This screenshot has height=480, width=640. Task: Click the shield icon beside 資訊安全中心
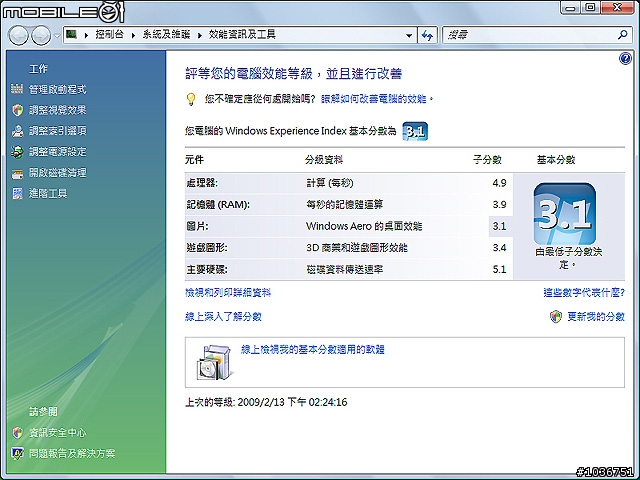tap(17, 432)
